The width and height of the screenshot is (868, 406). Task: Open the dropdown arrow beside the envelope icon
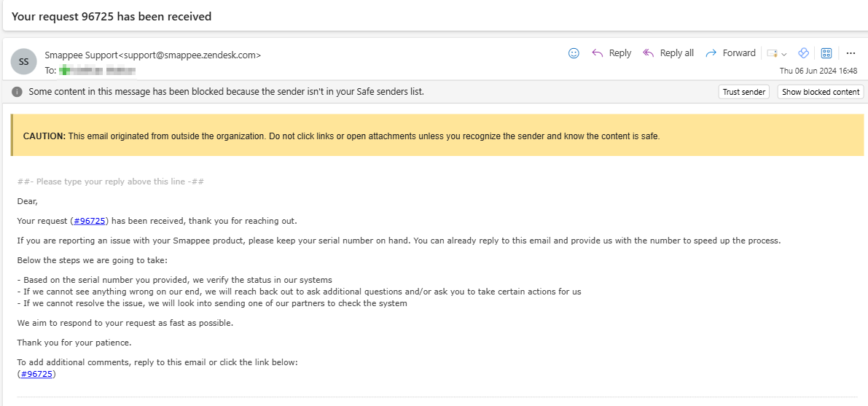point(784,54)
